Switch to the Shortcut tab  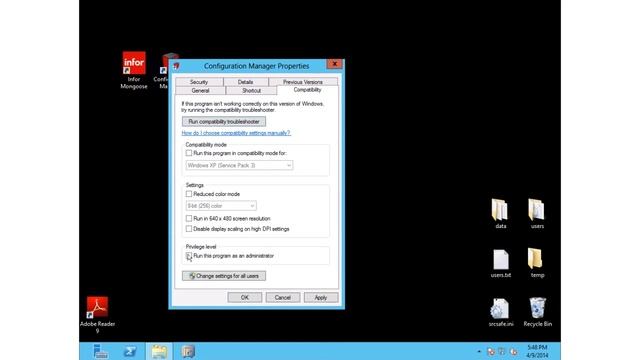(251, 91)
